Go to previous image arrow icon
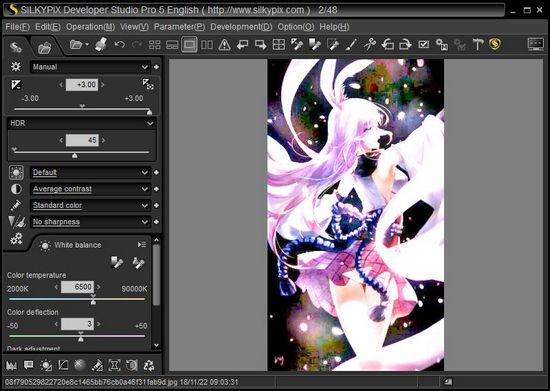The width and height of the screenshot is (550, 391). pos(242,45)
